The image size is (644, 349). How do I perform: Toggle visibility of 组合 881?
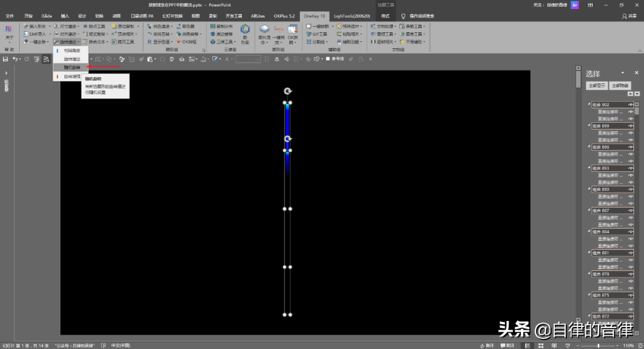coord(630,253)
